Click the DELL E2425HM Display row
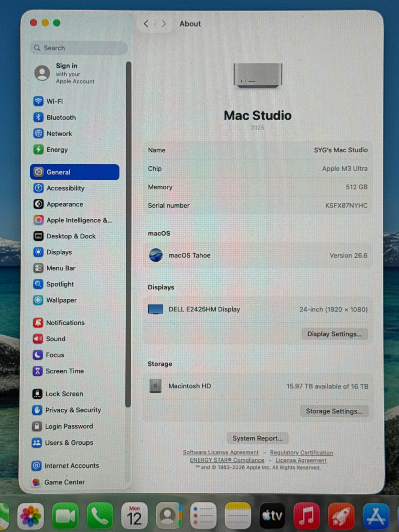Screen dimensions: 399x532 point(258,309)
